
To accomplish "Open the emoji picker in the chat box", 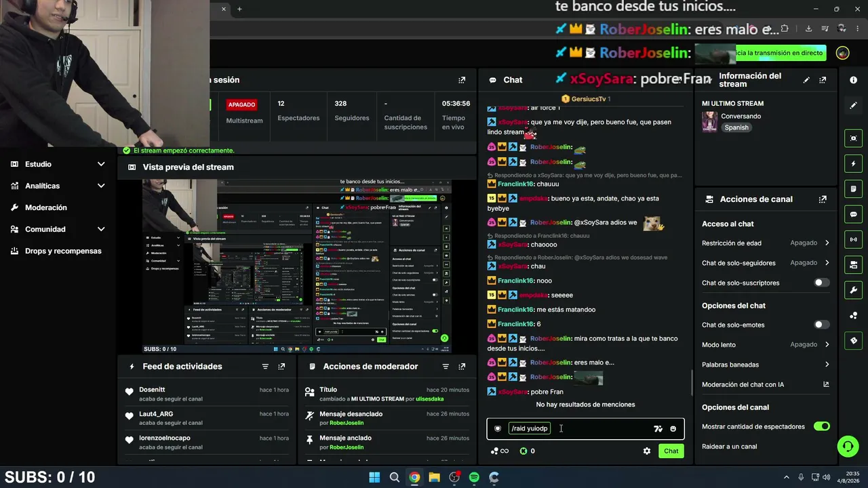I will 673,429.
